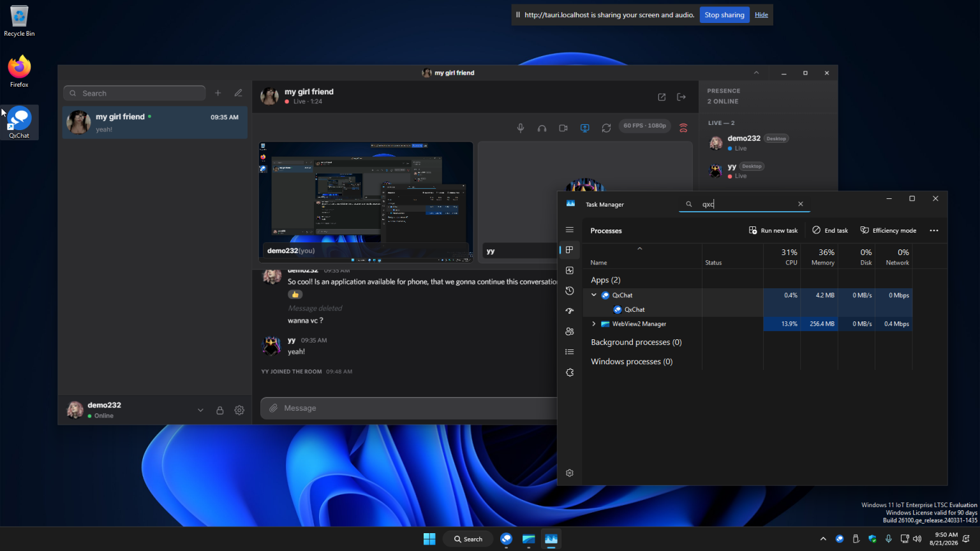
Task: Pop out the my girl friend chat window
Action: (x=662, y=97)
